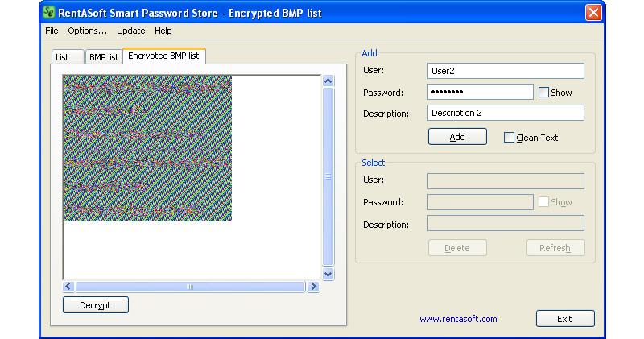Open the Help menu

(x=163, y=31)
